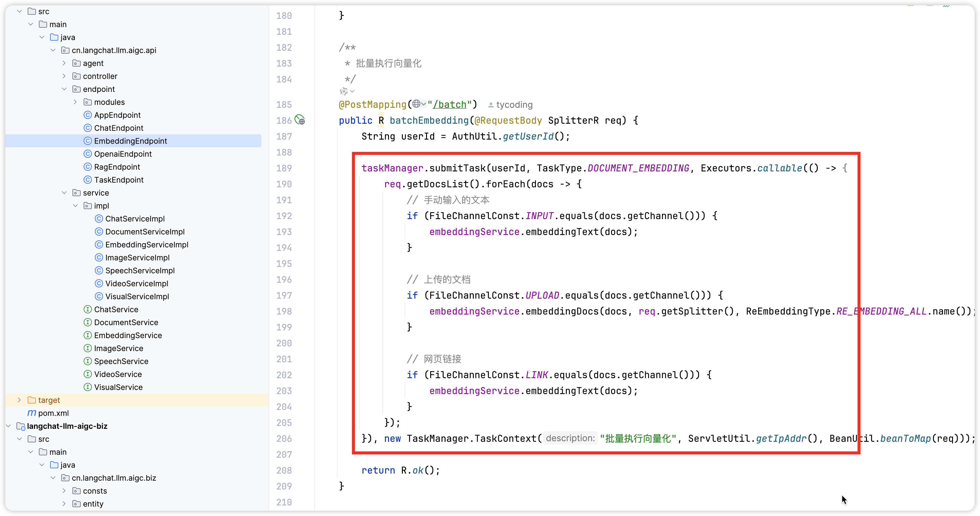
Task: Open the EmbeddingService interface
Action: pyautogui.click(x=128, y=335)
